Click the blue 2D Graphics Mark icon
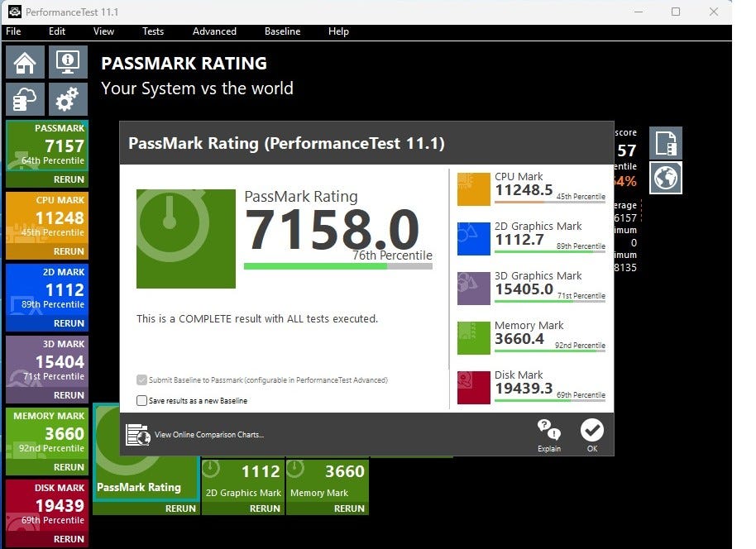 tap(473, 239)
